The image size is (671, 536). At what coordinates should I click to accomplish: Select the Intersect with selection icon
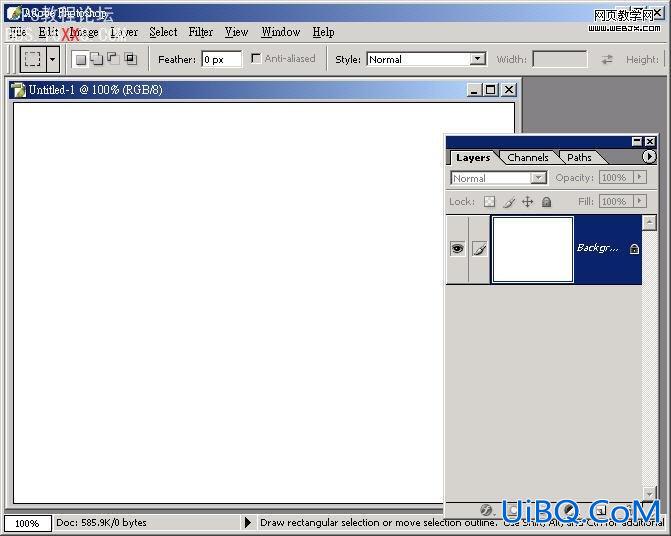pos(131,58)
